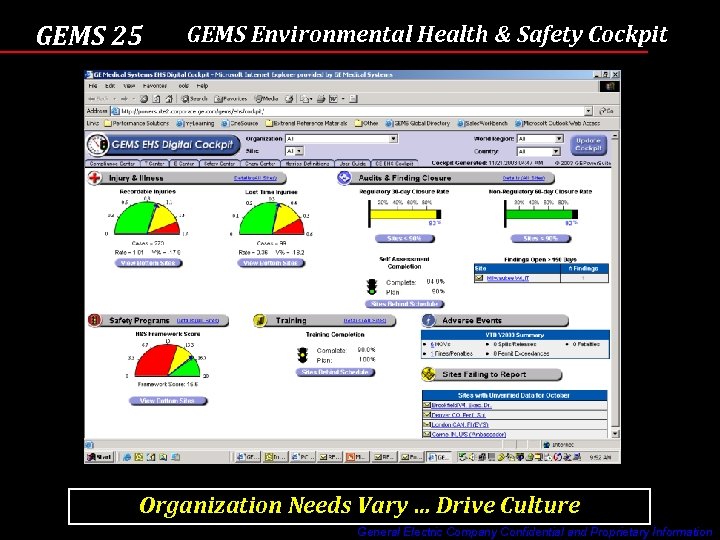Click the Sites < 50% button

click(405, 238)
